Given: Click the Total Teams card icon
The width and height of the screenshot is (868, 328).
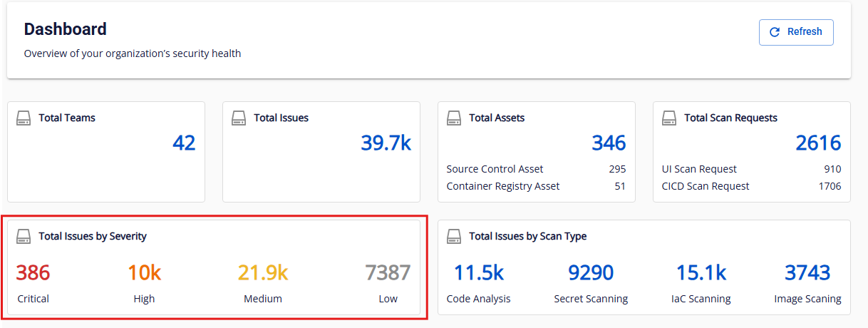Looking at the screenshot, I should pyautogui.click(x=24, y=118).
